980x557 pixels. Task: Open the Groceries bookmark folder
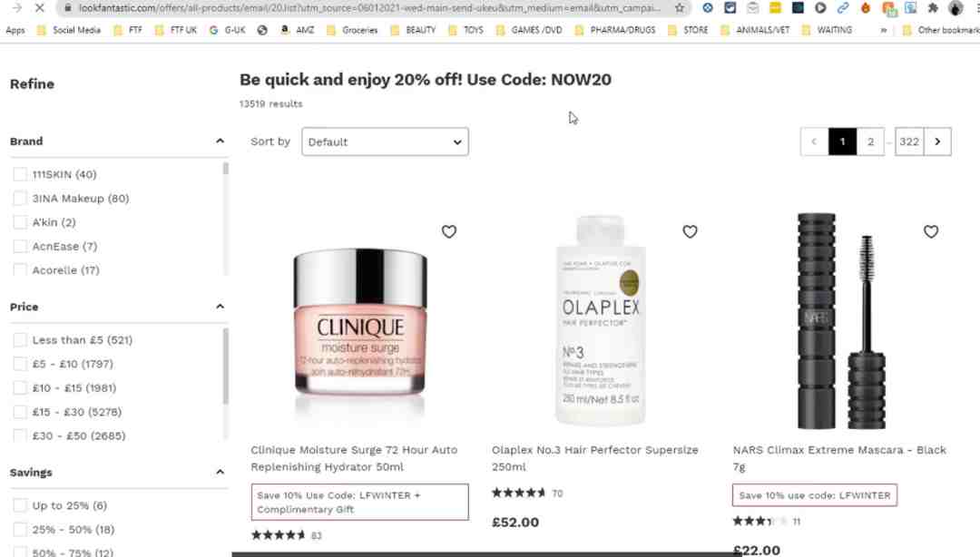(x=354, y=30)
